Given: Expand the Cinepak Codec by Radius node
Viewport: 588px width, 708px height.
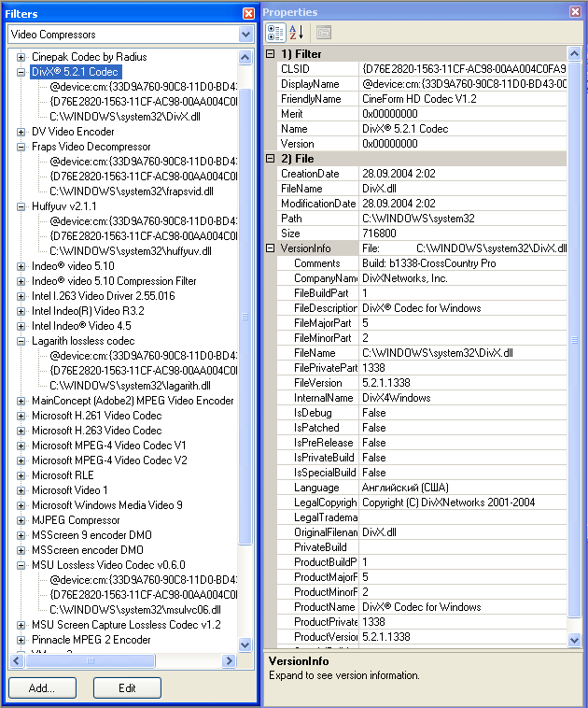Looking at the screenshot, I should pyautogui.click(x=21, y=57).
